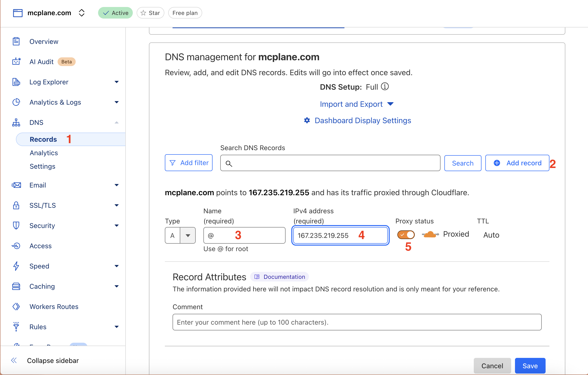Expand the Caching menu arrow

(x=116, y=286)
